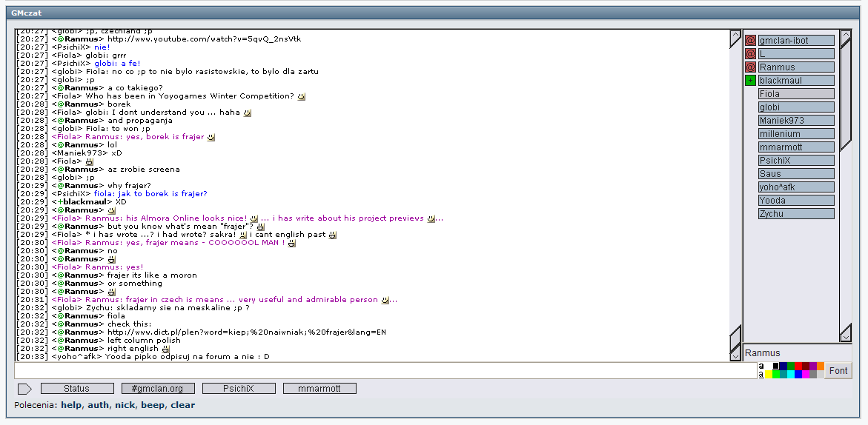
Task: Click the 'nick' command link
Action: 123,405
